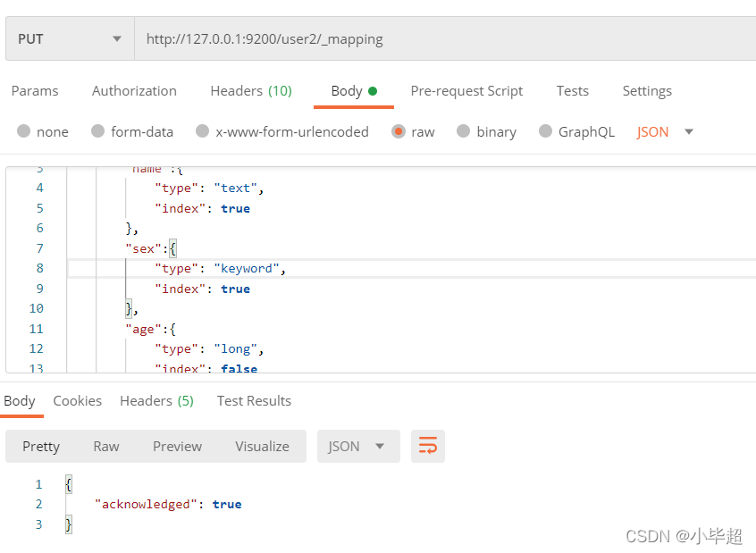Collapse the response JSON object at line 1
Screen dimensions: 756x553
(x=69, y=484)
